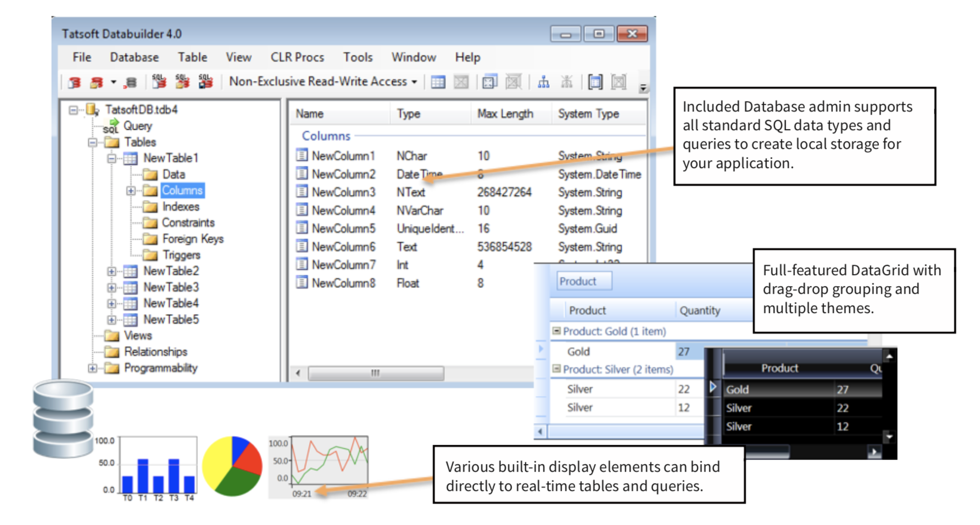Expand the NewTable5 tree node
The image size is (980, 525).
click(112, 320)
